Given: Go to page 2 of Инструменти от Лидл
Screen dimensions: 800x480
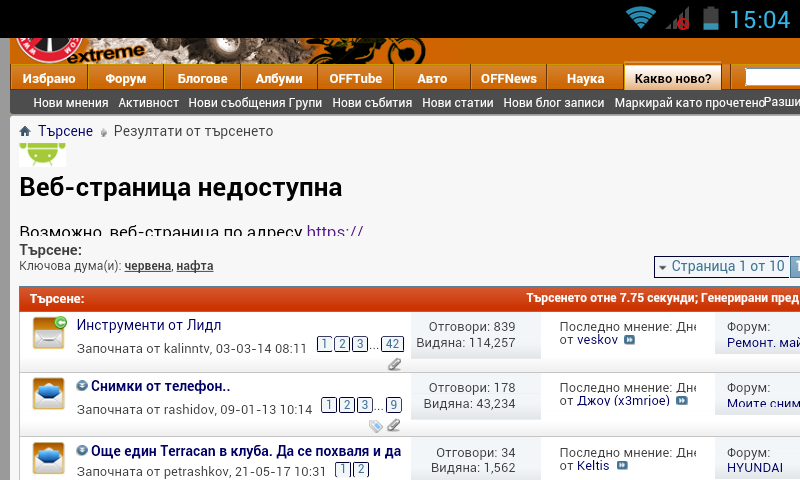Looking at the screenshot, I should (342, 344).
